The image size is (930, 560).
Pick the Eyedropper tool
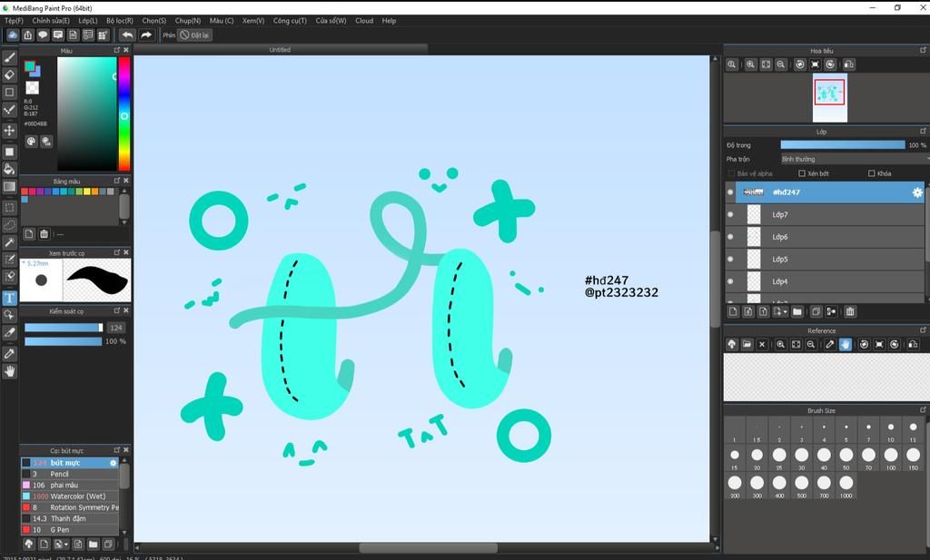point(9,354)
